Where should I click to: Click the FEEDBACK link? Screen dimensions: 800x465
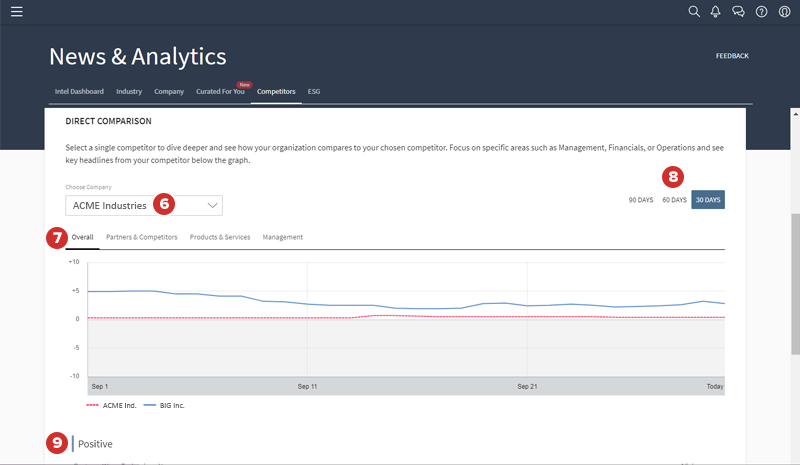tap(732, 56)
